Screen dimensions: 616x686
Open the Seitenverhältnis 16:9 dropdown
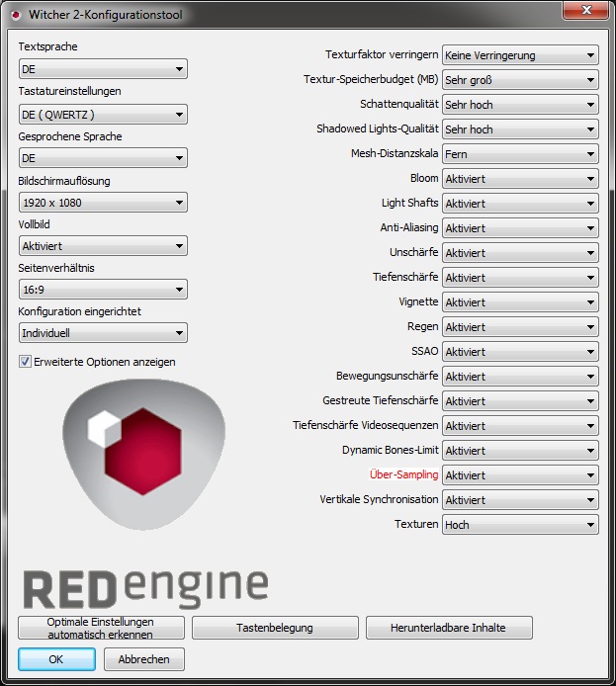pyautogui.click(x=103, y=290)
